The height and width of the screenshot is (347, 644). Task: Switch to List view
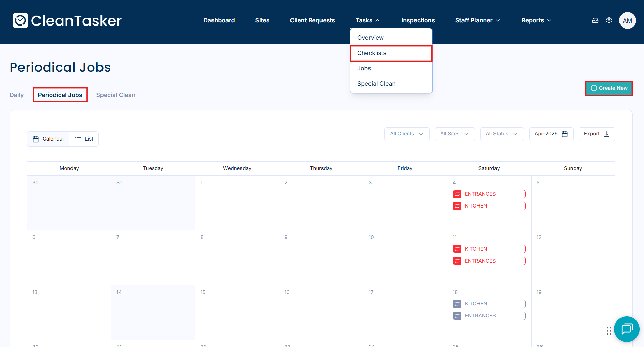[84, 139]
